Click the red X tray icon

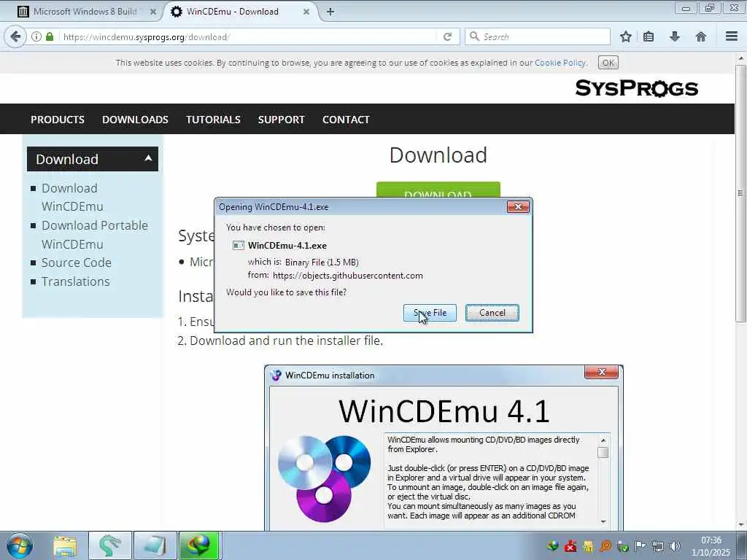[x=570, y=546]
